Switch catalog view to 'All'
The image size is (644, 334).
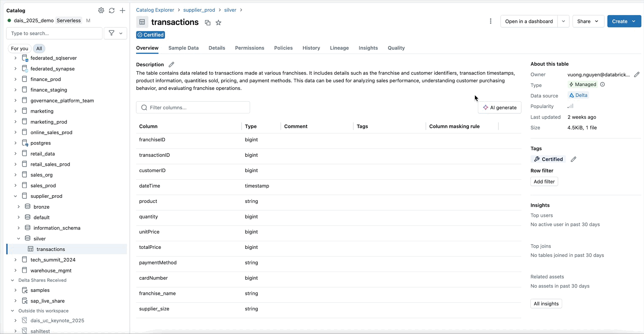(39, 48)
